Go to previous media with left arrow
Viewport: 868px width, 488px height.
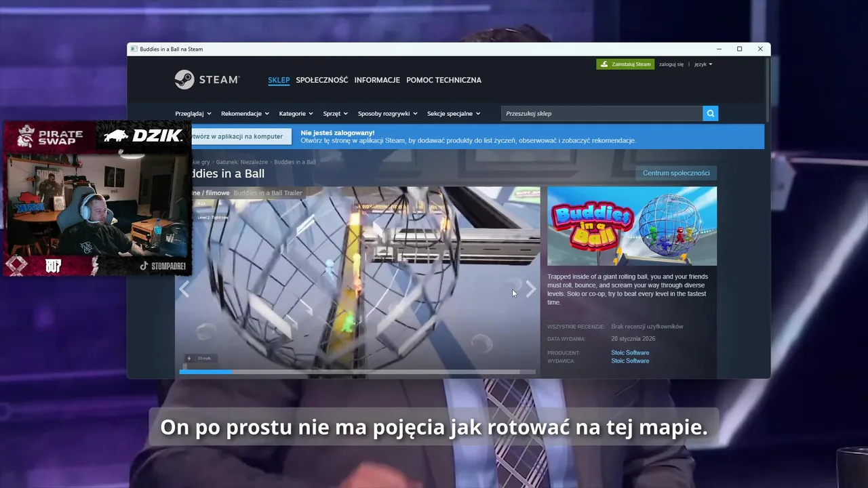tap(184, 289)
